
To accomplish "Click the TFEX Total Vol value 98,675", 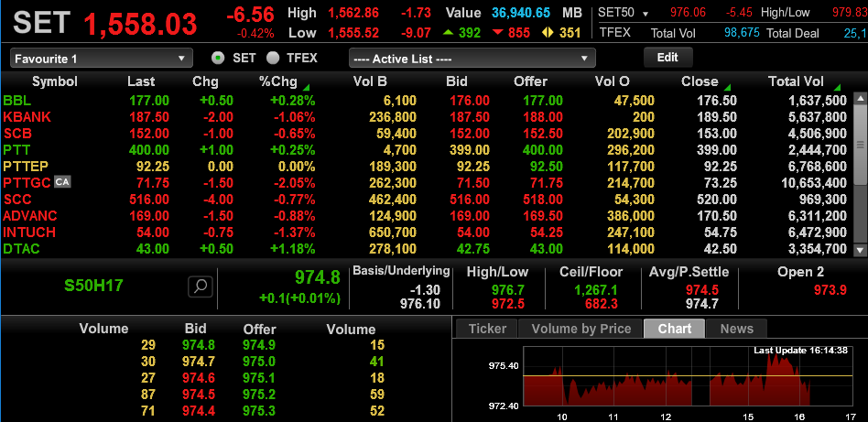I will pyautogui.click(x=742, y=33).
